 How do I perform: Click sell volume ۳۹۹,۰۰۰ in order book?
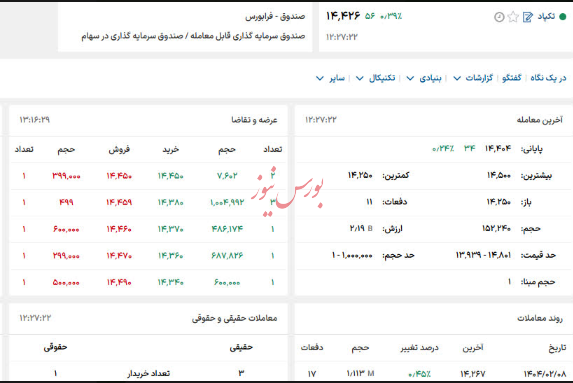(x=66, y=176)
